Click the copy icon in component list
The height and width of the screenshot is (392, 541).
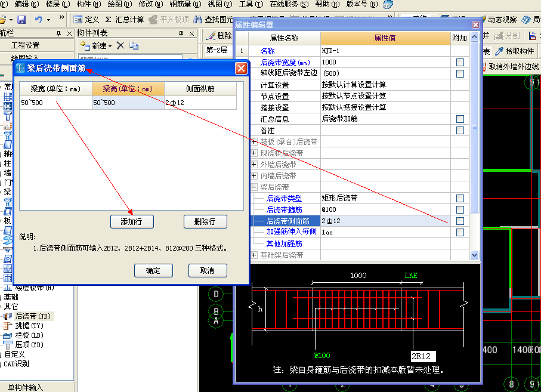pyautogui.click(x=134, y=45)
